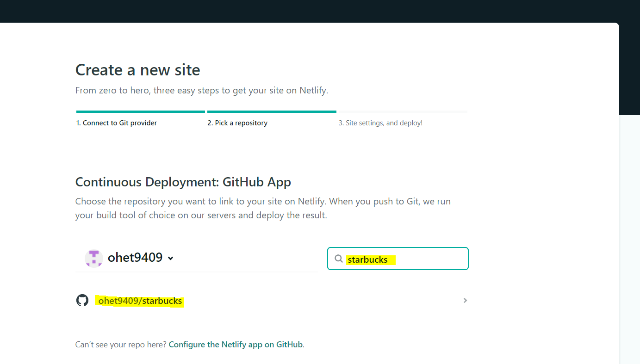
Task: Select step 3 Site settings, and deploy
Action: (380, 123)
